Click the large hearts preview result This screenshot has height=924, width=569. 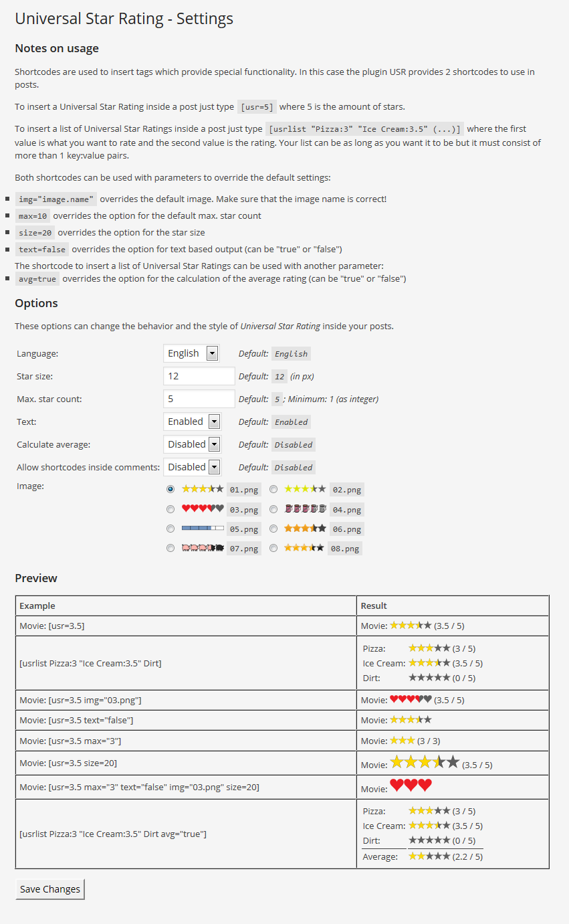[411, 786]
